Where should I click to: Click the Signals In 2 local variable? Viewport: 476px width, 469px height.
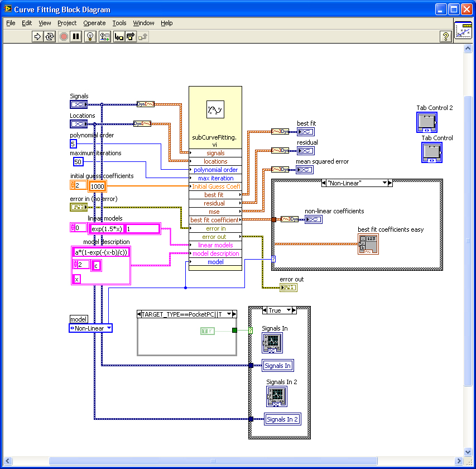click(x=282, y=419)
